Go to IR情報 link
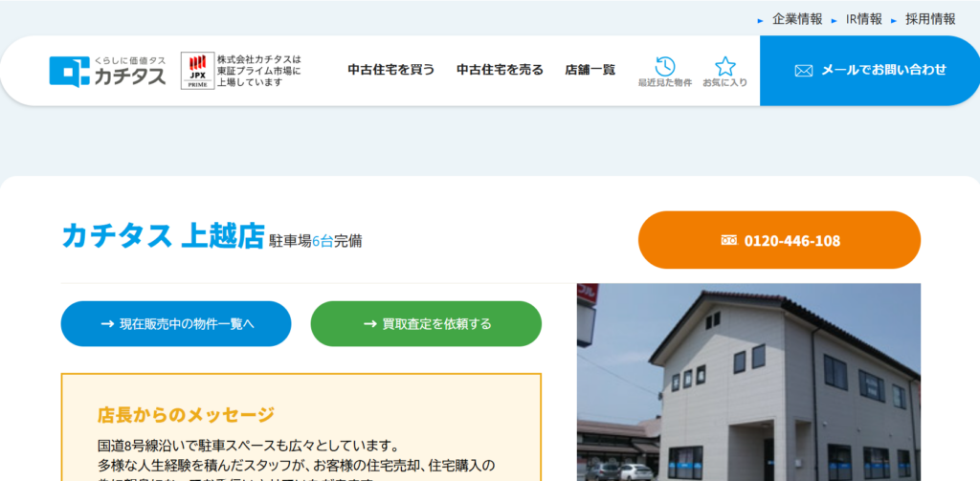Image resolution: width=980 pixels, height=481 pixels. tap(864, 19)
